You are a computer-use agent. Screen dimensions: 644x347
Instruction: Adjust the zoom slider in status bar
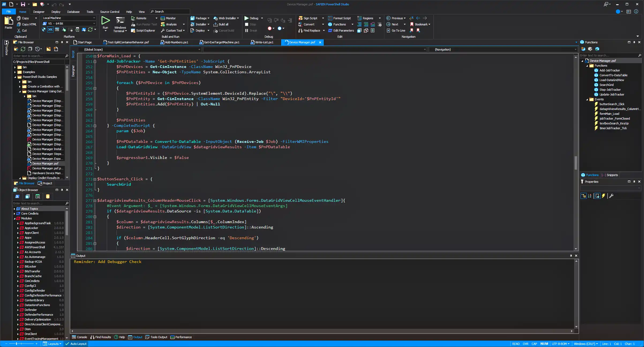(16, 344)
